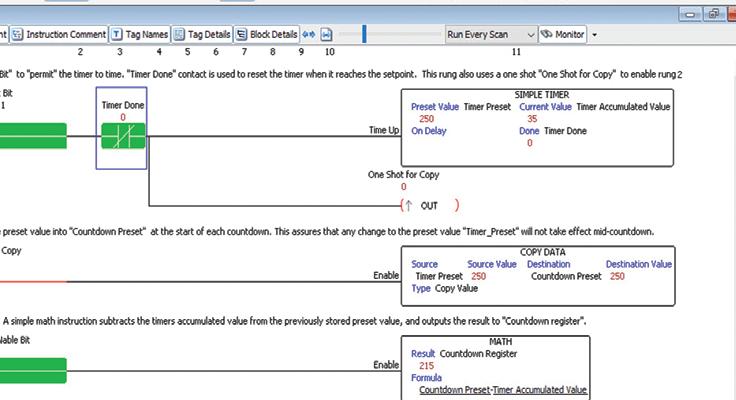Click the fit-width icon beside the zoom slider
736x400 pixels.
coord(327,34)
